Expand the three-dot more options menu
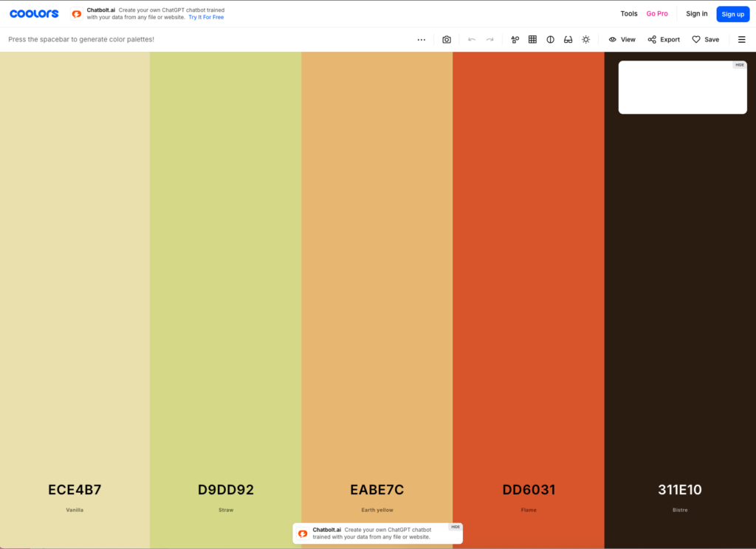The height and width of the screenshot is (549, 756). (422, 40)
